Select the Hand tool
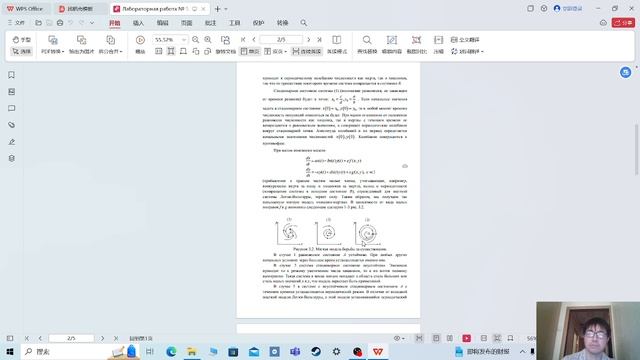The image size is (640, 360). 21,40
